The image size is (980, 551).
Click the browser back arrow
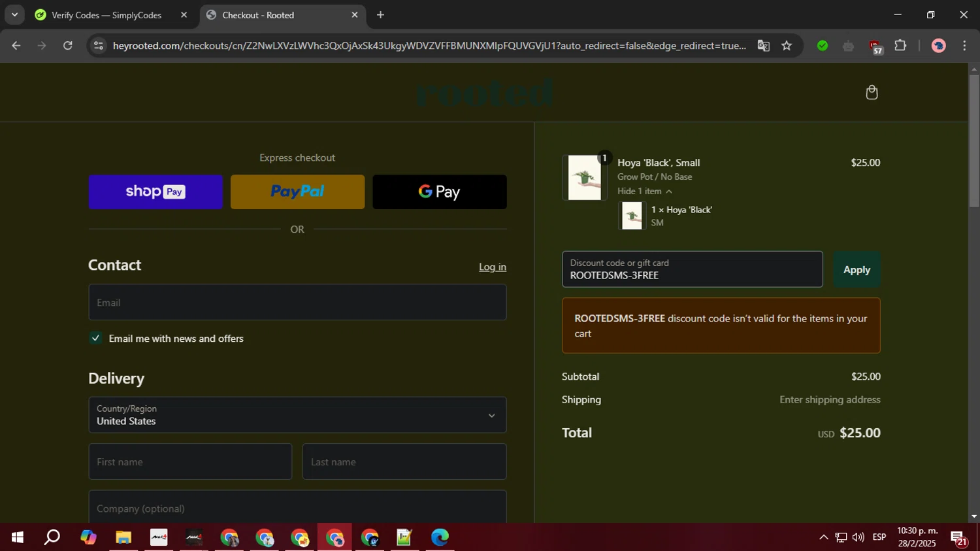point(16,46)
